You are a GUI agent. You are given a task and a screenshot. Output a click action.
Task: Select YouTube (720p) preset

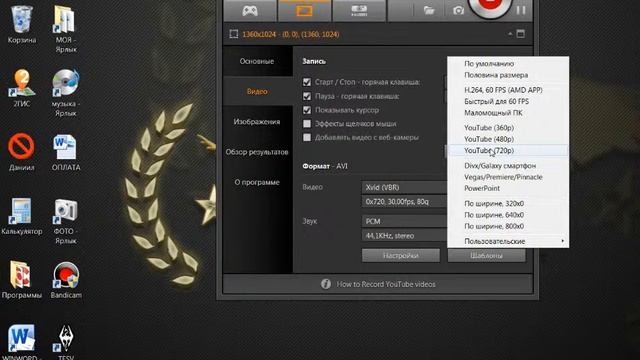[508, 151]
